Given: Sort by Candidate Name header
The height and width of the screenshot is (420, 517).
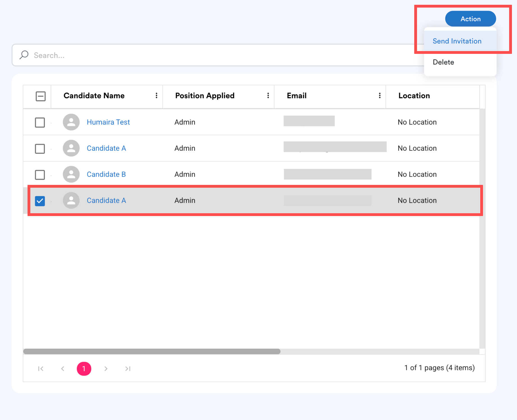Looking at the screenshot, I should tap(94, 96).
